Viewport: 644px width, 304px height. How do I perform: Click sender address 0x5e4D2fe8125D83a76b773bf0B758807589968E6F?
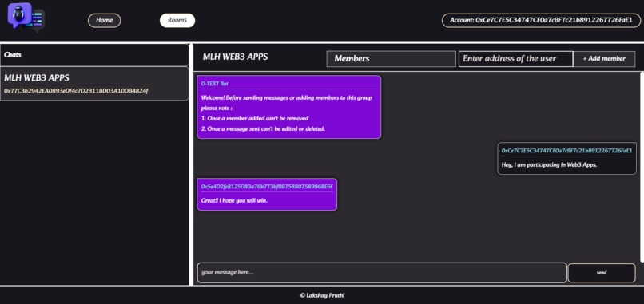click(267, 187)
